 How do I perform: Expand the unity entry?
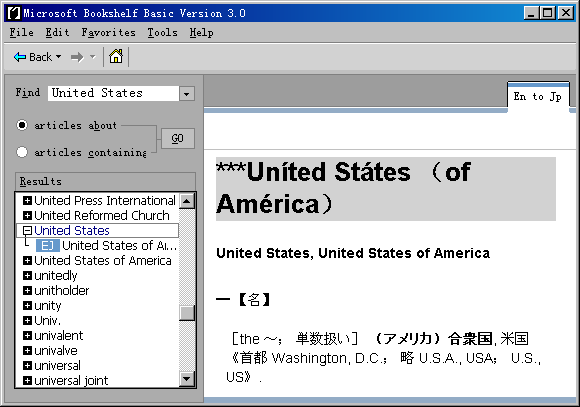click(27, 306)
